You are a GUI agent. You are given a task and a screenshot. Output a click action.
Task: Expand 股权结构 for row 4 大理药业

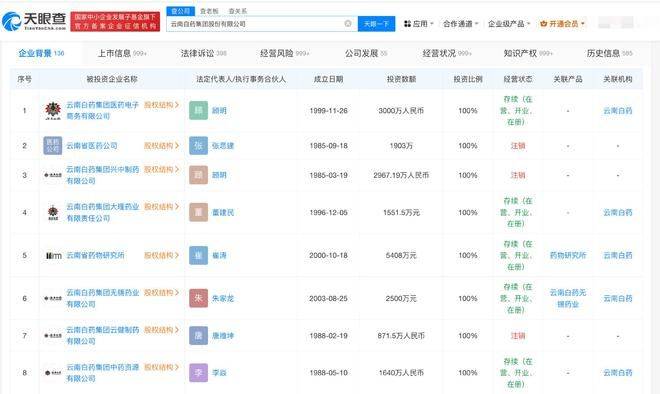pos(162,207)
